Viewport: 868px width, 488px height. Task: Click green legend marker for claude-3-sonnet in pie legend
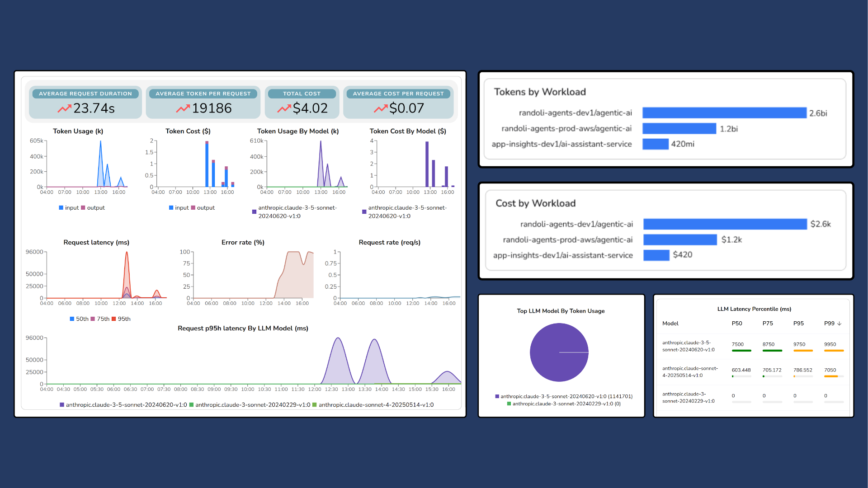point(509,404)
